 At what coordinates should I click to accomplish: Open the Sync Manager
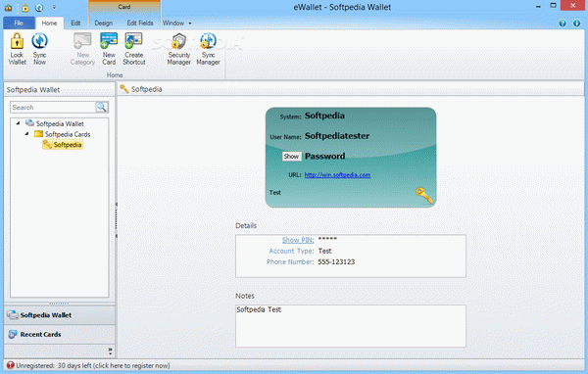pos(208,49)
